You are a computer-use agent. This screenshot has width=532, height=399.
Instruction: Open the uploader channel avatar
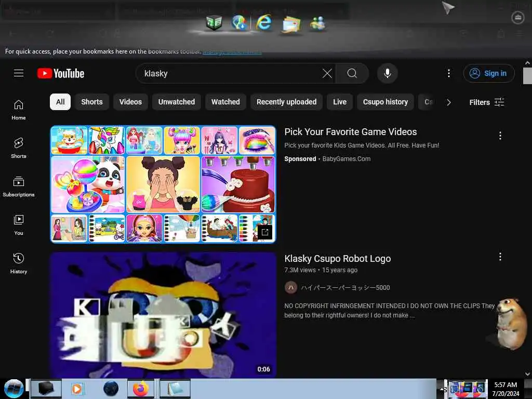pos(290,288)
